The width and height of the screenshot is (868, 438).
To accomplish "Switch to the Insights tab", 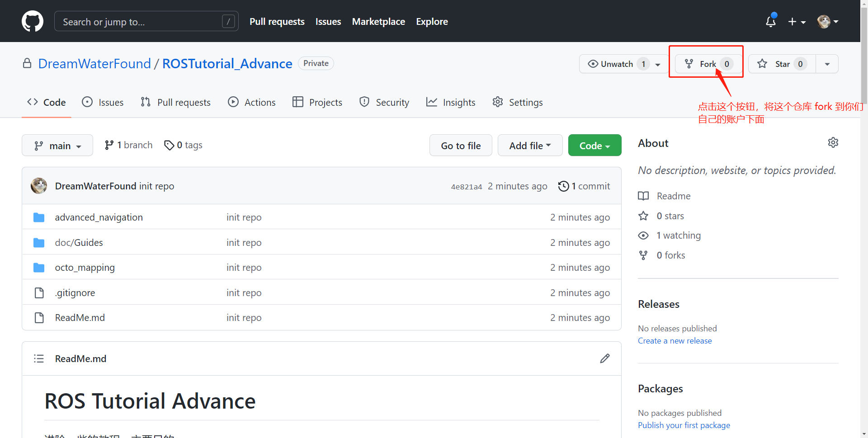I will [451, 102].
